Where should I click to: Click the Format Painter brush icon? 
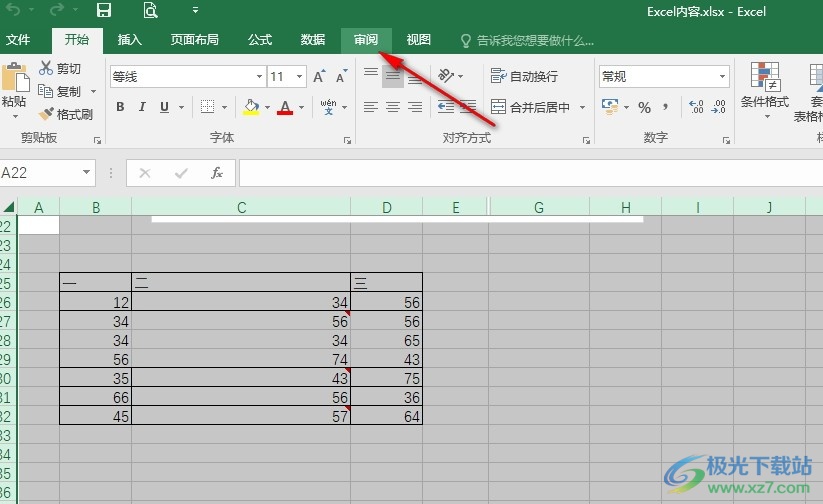coord(46,114)
